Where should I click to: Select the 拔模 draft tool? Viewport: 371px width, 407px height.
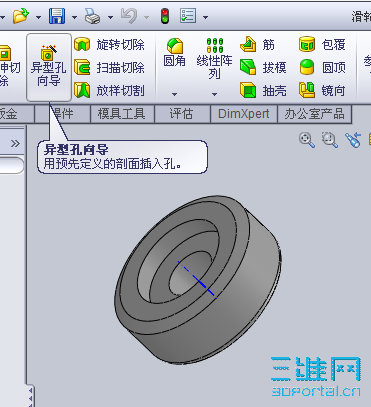(x=263, y=67)
